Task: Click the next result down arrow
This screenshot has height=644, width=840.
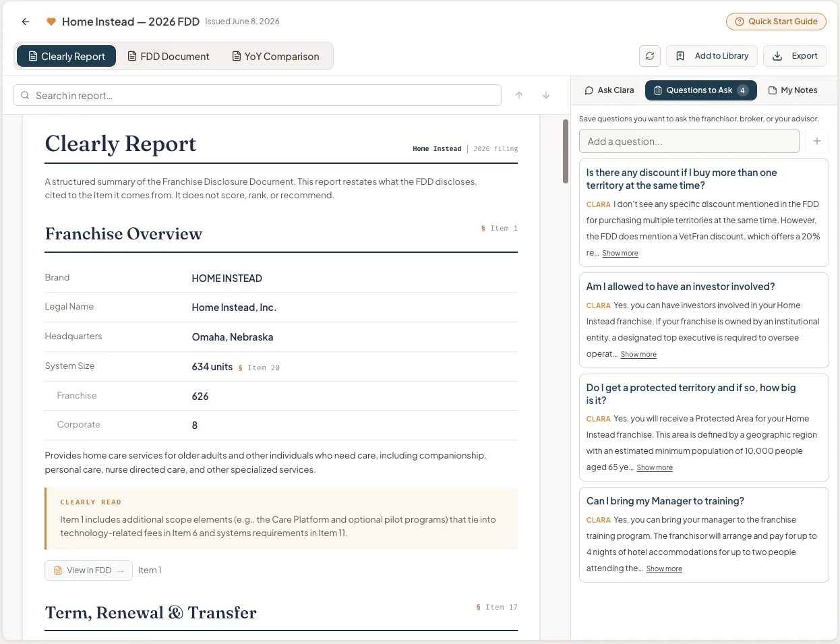Action: click(546, 95)
